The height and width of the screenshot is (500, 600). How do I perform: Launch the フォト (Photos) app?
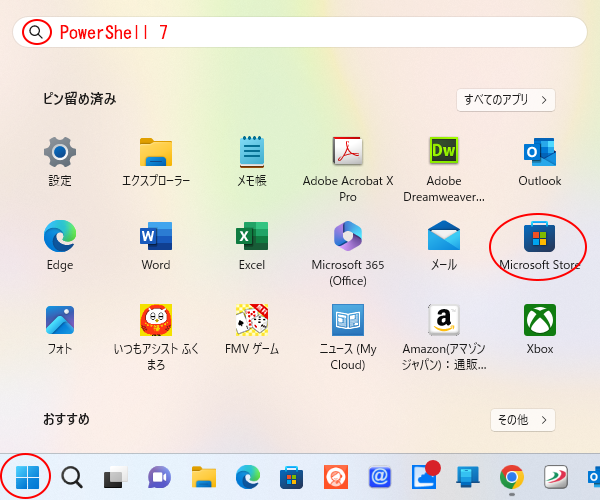coord(60,329)
